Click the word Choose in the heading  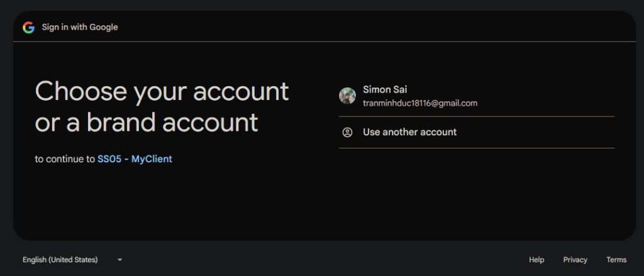[80, 92]
